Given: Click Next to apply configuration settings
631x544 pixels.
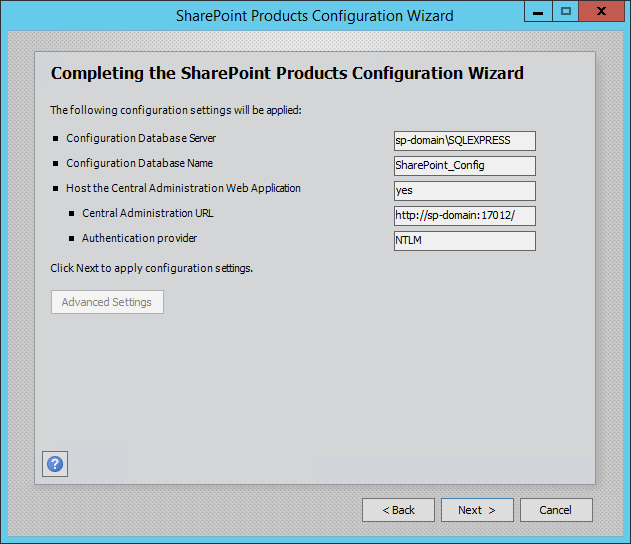Looking at the screenshot, I should [x=477, y=510].
